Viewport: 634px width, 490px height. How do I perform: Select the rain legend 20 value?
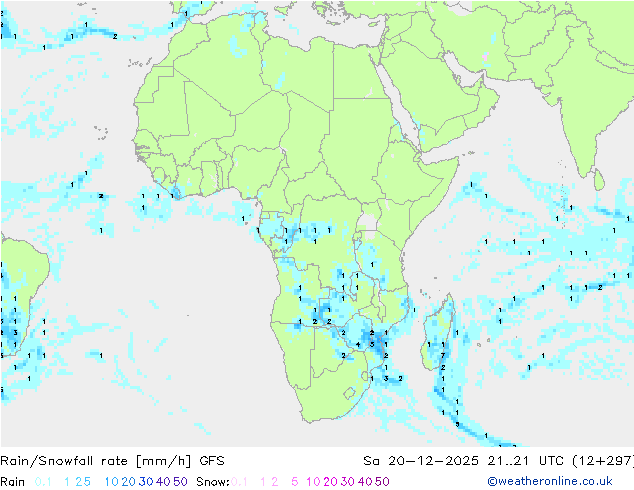[x=129, y=482]
